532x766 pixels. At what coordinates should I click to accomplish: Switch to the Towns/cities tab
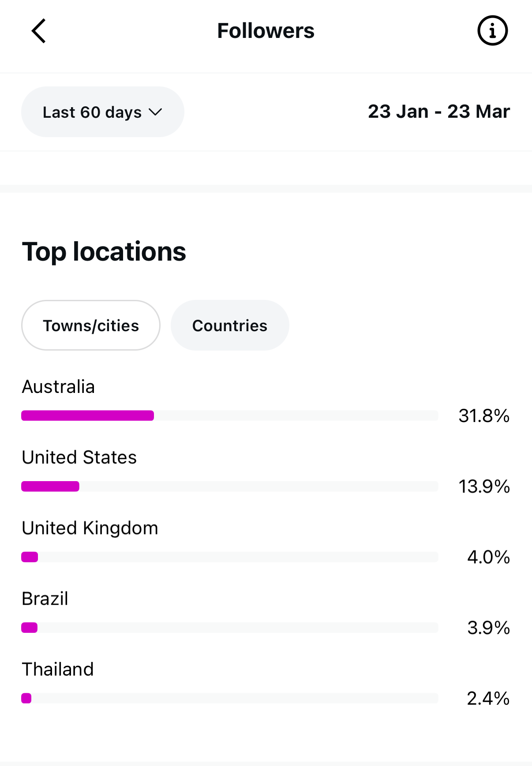pos(91,325)
